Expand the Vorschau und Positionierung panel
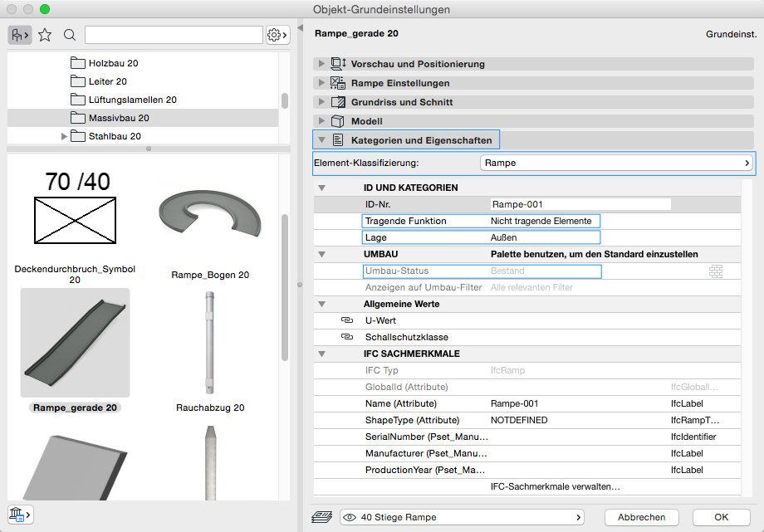Screen dimensions: 764x532 (x=321, y=64)
